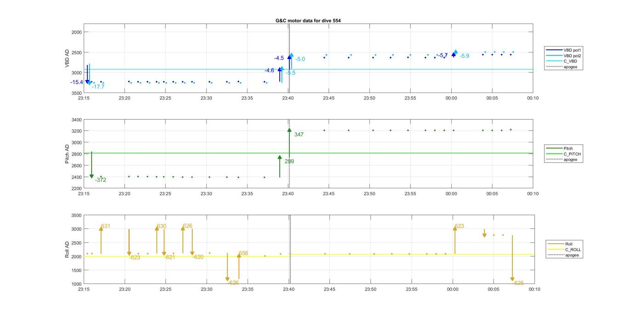Click the -5.5 VBD data label
The width and height of the screenshot is (644, 319).
[x=291, y=73]
